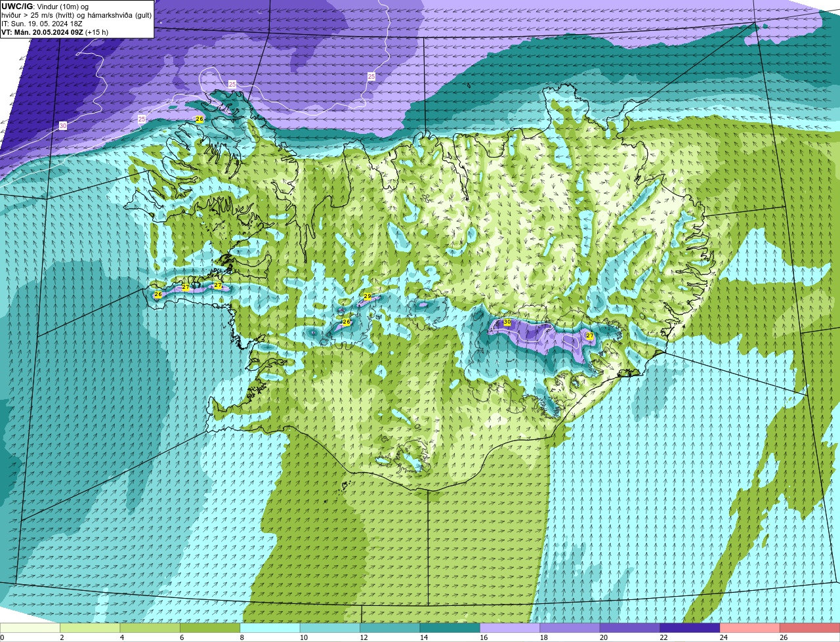Pick the 4–6 m/s light green swatch

[x=150, y=628]
